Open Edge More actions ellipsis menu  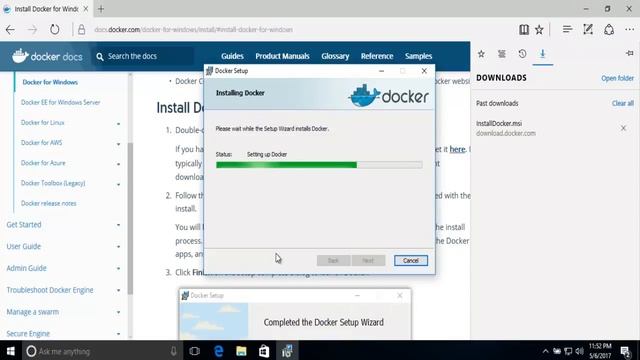coord(629,29)
